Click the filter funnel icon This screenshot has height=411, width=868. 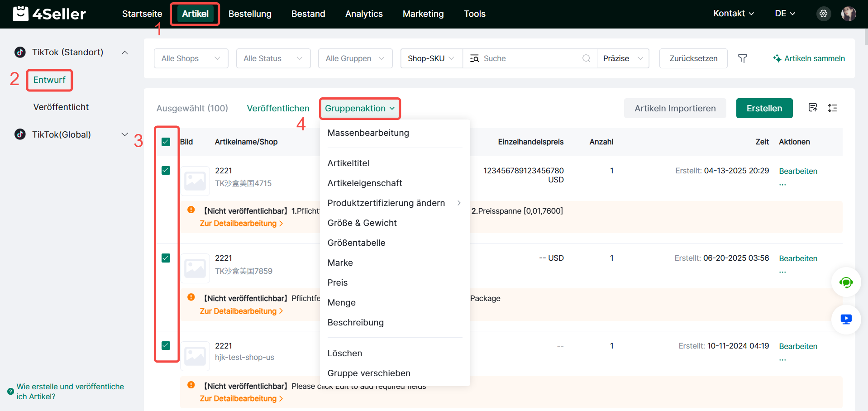point(742,58)
